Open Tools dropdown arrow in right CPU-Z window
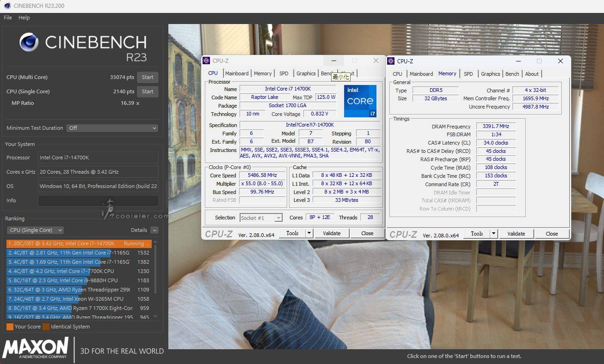Image resolution: width=604 pixels, height=364 pixels. pos(493,234)
